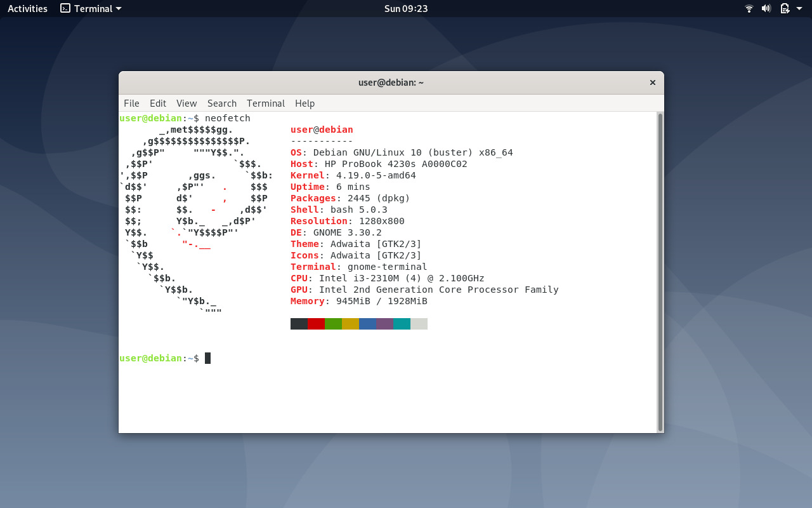
Task: Open the File menu
Action: [x=131, y=103]
